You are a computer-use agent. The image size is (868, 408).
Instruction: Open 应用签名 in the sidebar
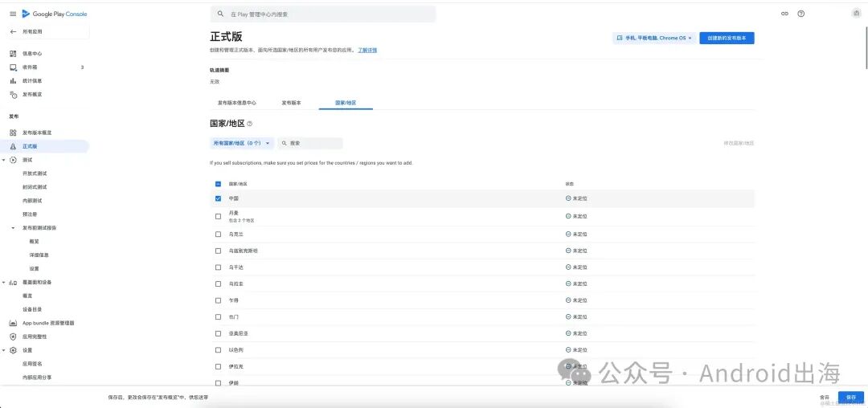[x=32, y=365]
